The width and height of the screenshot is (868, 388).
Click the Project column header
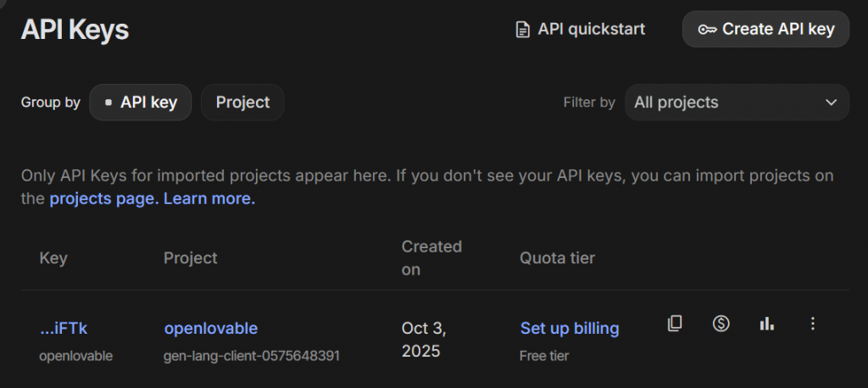(191, 258)
